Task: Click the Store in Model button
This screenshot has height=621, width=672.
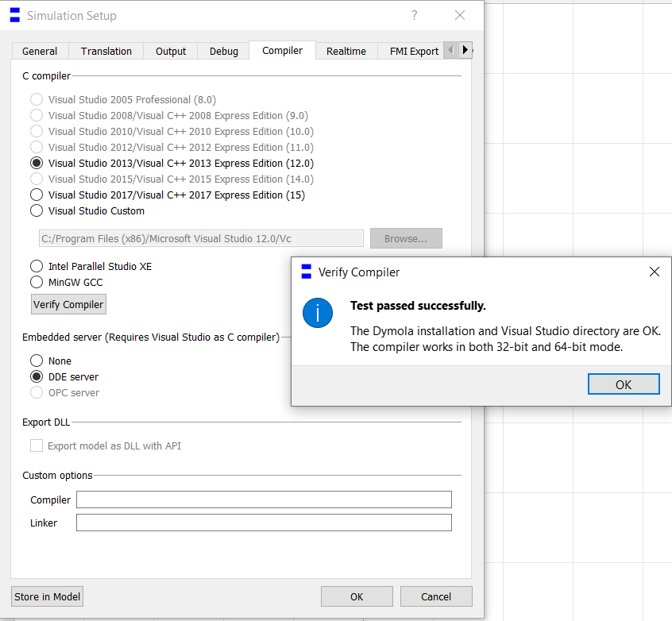Action: click(x=48, y=596)
